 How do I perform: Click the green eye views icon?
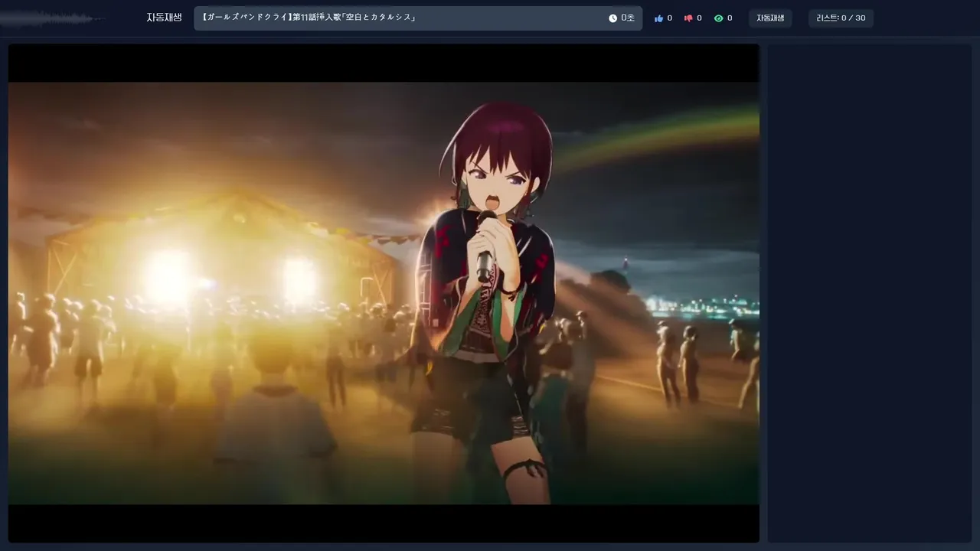(x=718, y=18)
